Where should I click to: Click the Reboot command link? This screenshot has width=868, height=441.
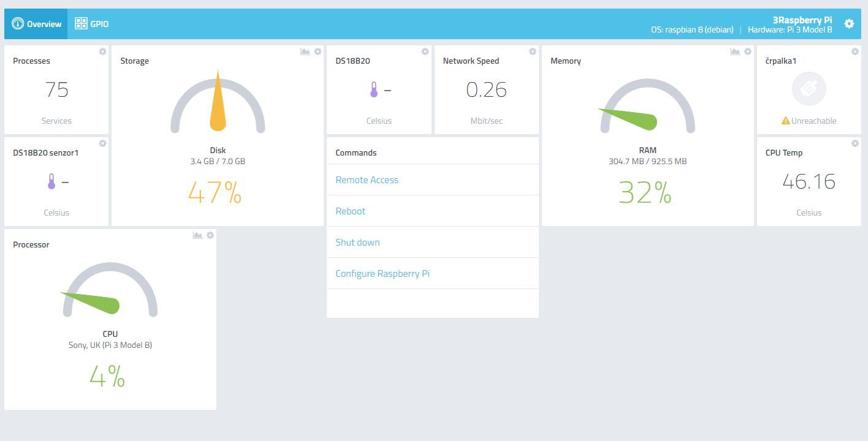tap(350, 211)
